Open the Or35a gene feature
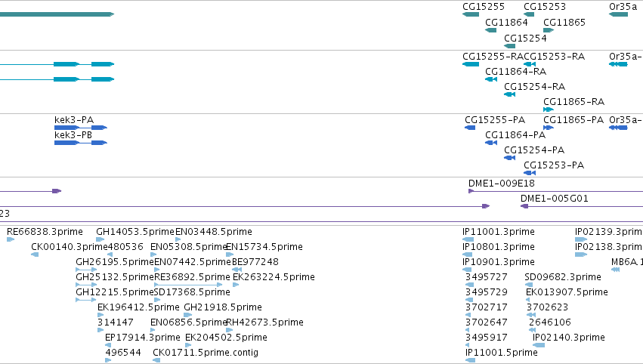643x364 pixels. 618,14
